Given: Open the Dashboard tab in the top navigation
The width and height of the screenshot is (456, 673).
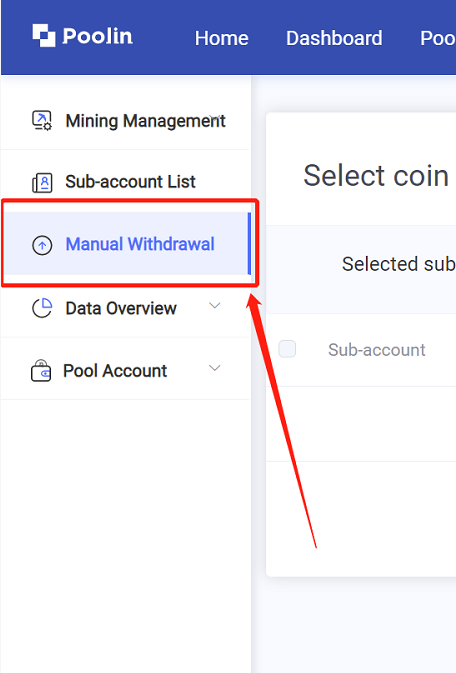Looking at the screenshot, I should click(334, 38).
